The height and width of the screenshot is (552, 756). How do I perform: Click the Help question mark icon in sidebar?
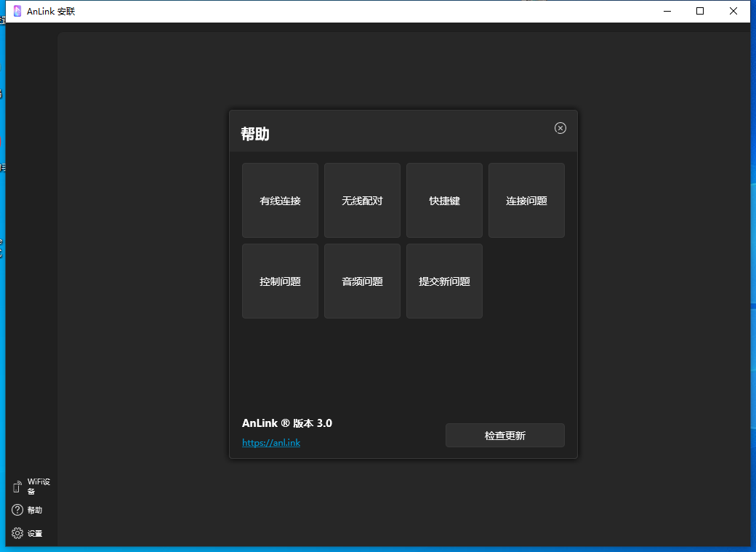[x=17, y=510]
